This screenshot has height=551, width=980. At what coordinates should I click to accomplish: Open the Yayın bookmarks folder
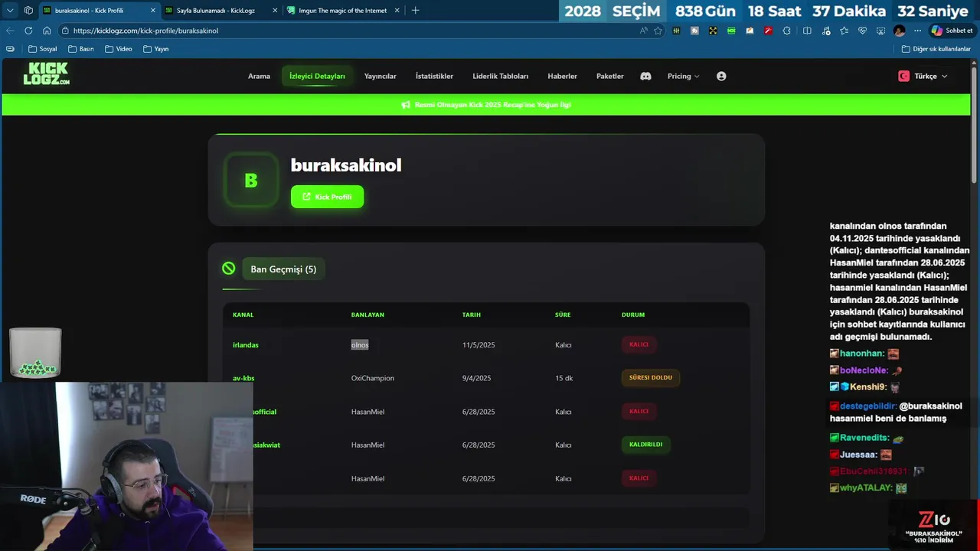(x=156, y=49)
